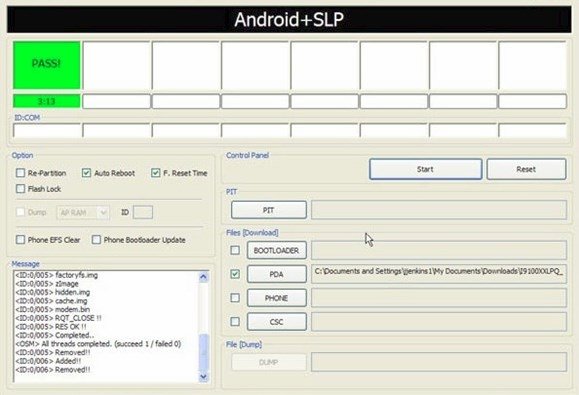Click 'factoryfs.img' line in message log

tap(56, 275)
